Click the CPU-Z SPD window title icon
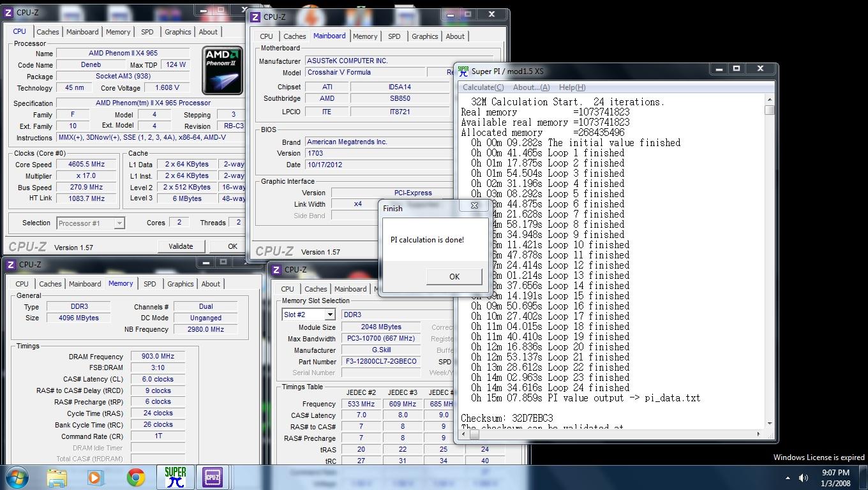The image size is (868, 490). point(278,269)
